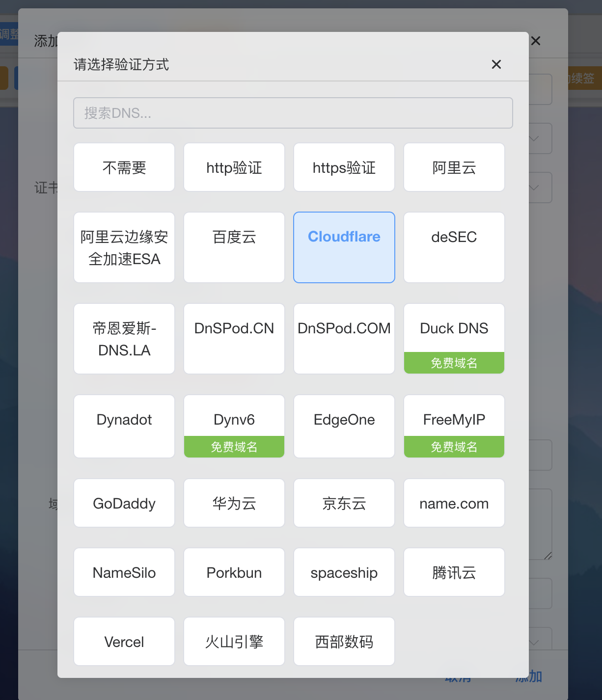Pick 火山引擎 DNS provider
Viewport: 602px width, 700px height.
(x=234, y=642)
